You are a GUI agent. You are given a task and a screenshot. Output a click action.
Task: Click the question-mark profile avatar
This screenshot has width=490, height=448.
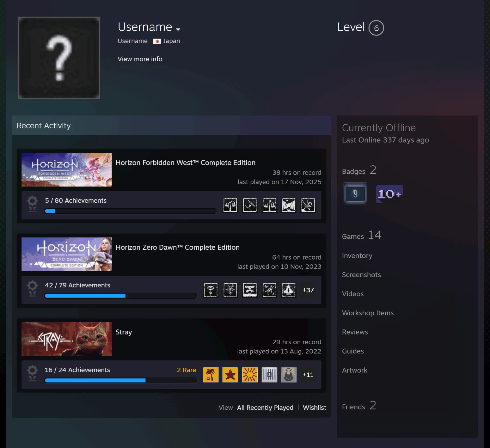[59, 58]
